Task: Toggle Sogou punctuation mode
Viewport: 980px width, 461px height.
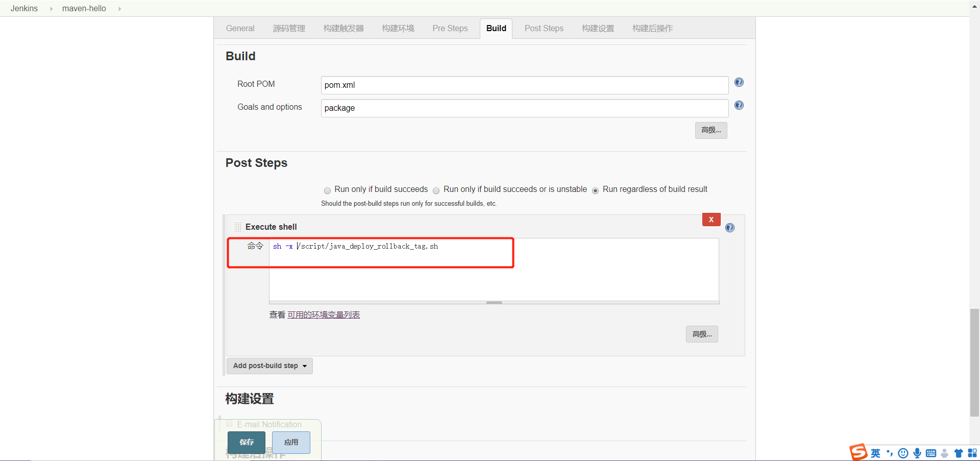Action: point(890,453)
